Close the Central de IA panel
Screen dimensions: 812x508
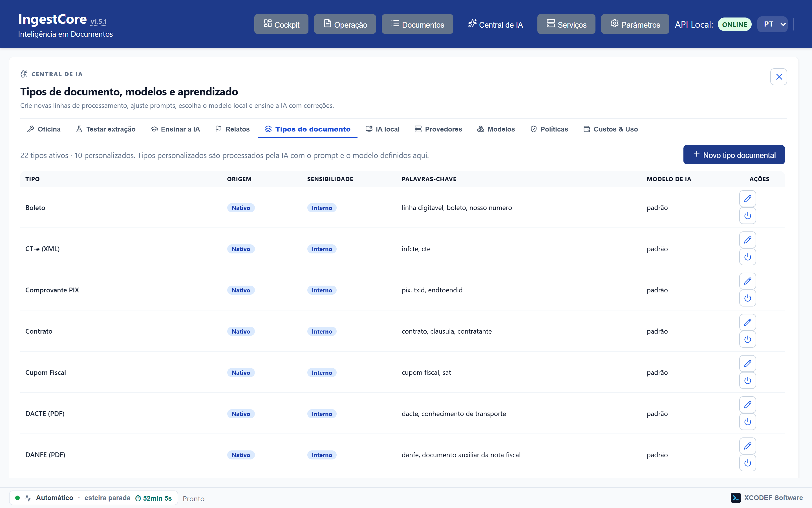pos(779,77)
